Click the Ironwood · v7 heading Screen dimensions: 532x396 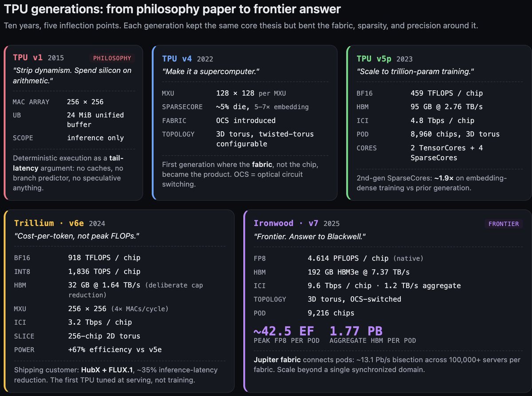coord(286,223)
